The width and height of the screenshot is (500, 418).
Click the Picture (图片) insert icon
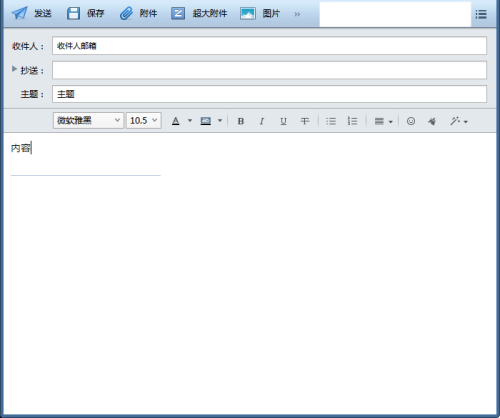(x=248, y=13)
